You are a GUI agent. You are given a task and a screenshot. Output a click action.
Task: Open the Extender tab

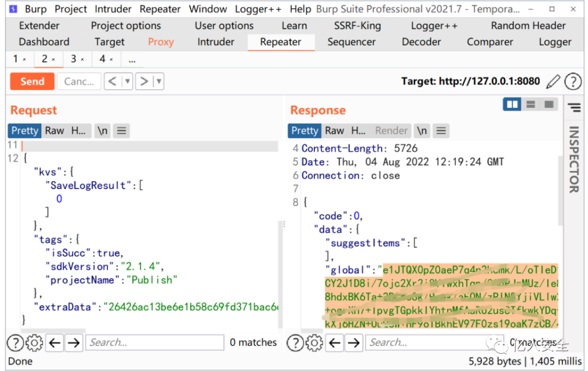pyautogui.click(x=39, y=26)
